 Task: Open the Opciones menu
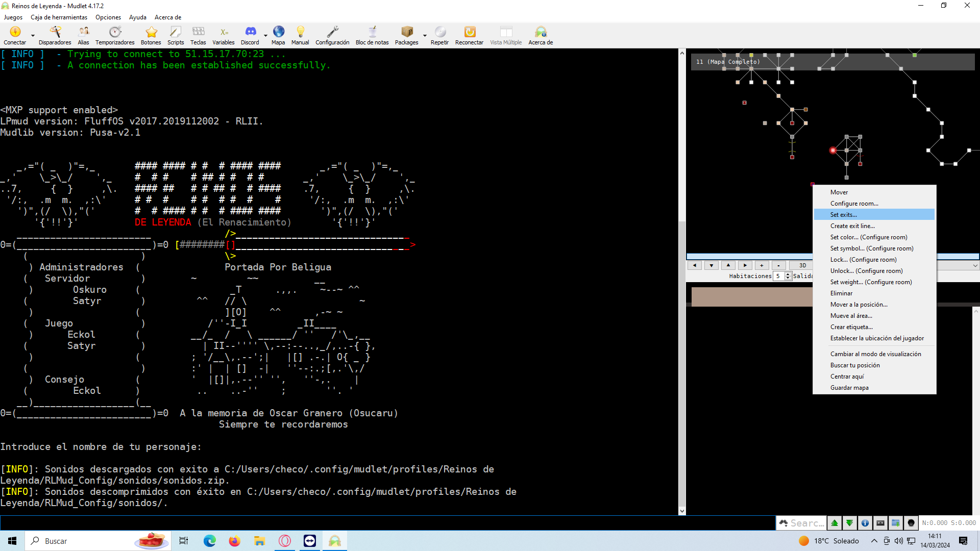[108, 17]
